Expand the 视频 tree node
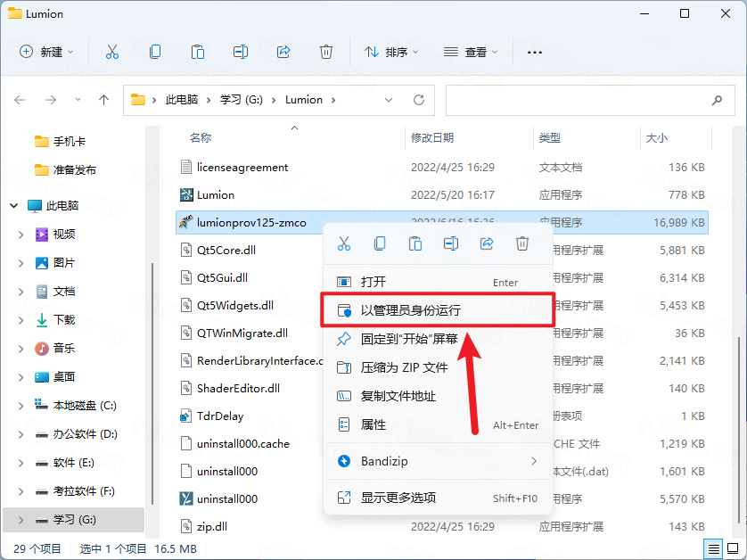The width and height of the screenshot is (747, 560). pos(21,234)
